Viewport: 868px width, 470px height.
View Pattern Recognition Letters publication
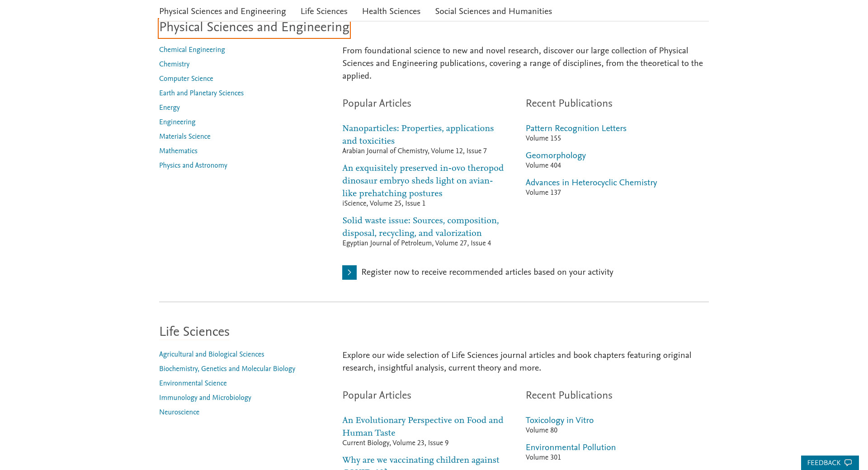pyautogui.click(x=576, y=128)
